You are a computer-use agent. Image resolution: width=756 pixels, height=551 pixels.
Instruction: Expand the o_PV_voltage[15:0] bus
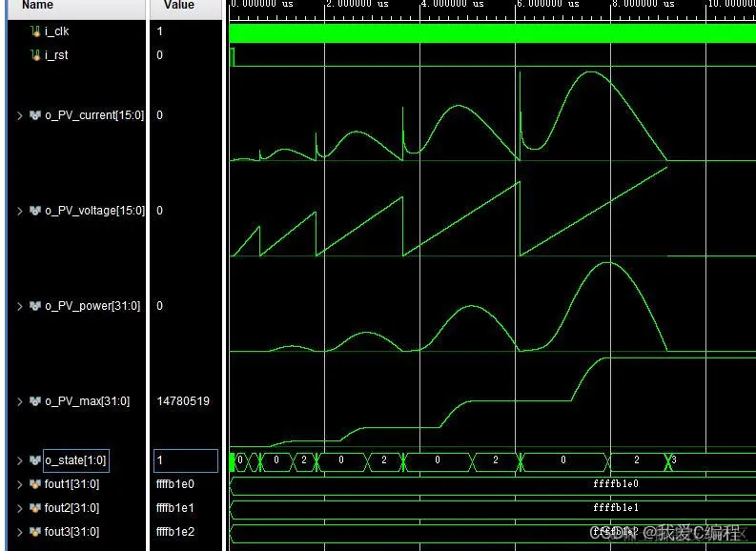coord(20,211)
